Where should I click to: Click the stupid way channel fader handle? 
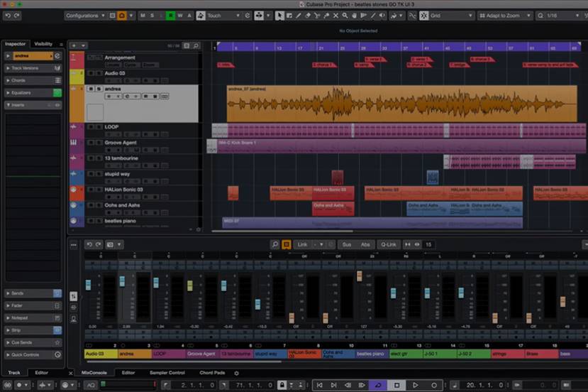tap(257, 304)
